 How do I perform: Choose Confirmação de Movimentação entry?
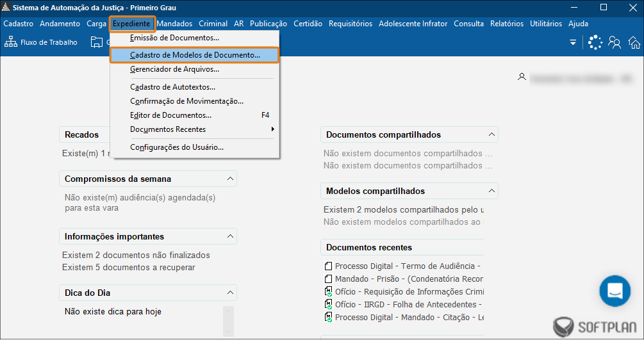(195, 101)
